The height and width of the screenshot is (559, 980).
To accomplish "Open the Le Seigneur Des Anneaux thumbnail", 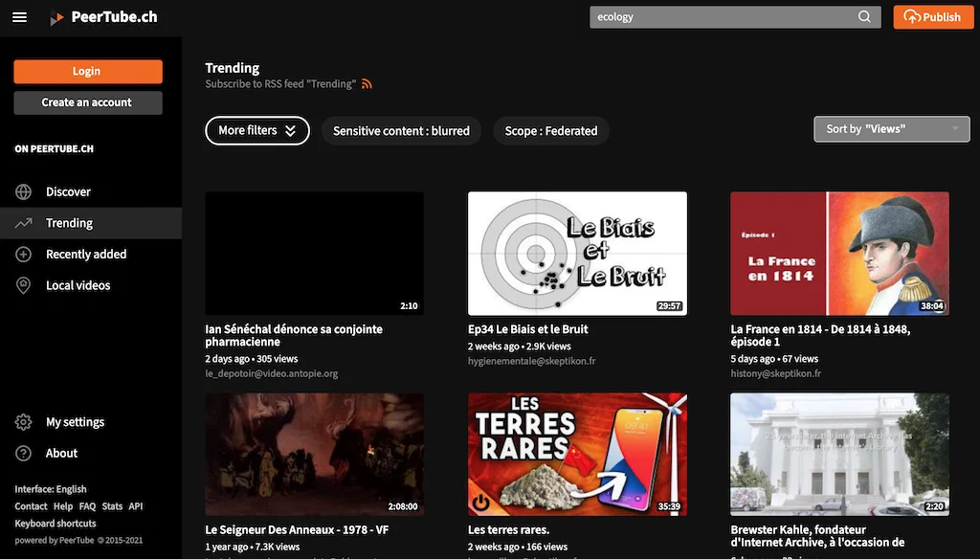I will click(x=314, y=455).
